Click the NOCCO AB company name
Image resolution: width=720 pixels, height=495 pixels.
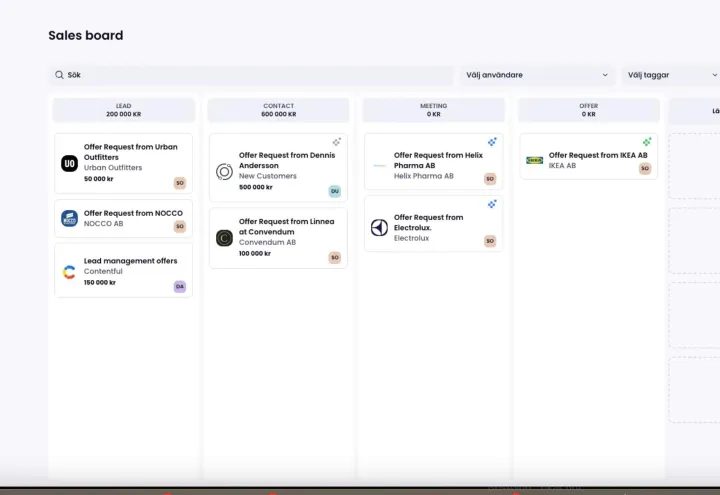[x=103, y=224]
